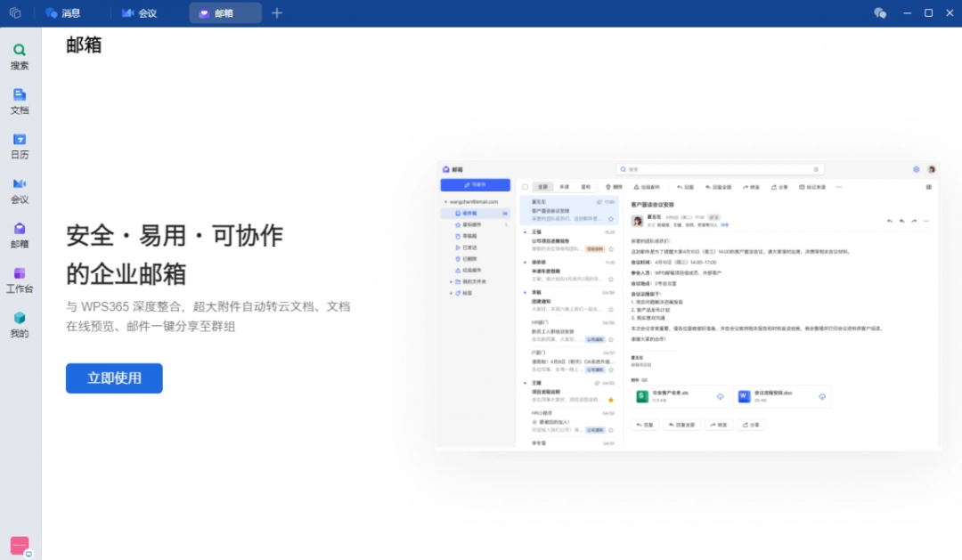962x560 pixels.
Task: Open the 工作台 workbench section
Action: point(20,279)
